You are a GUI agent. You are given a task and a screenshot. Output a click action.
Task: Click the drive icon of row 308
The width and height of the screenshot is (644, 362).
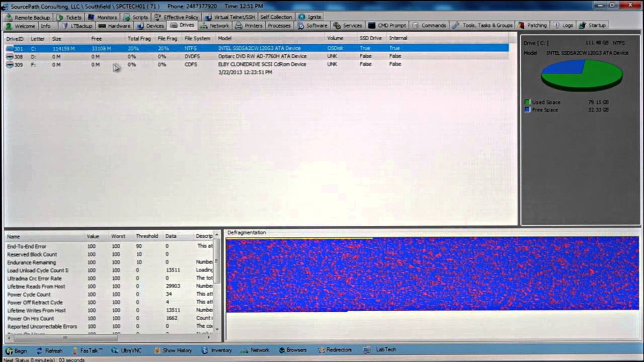10,56
